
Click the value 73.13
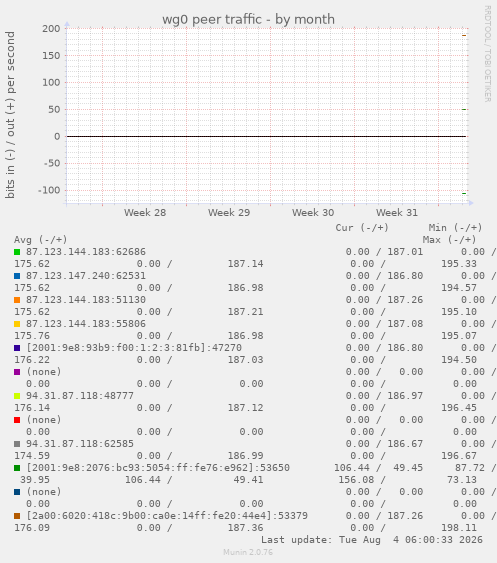(462, 480)
